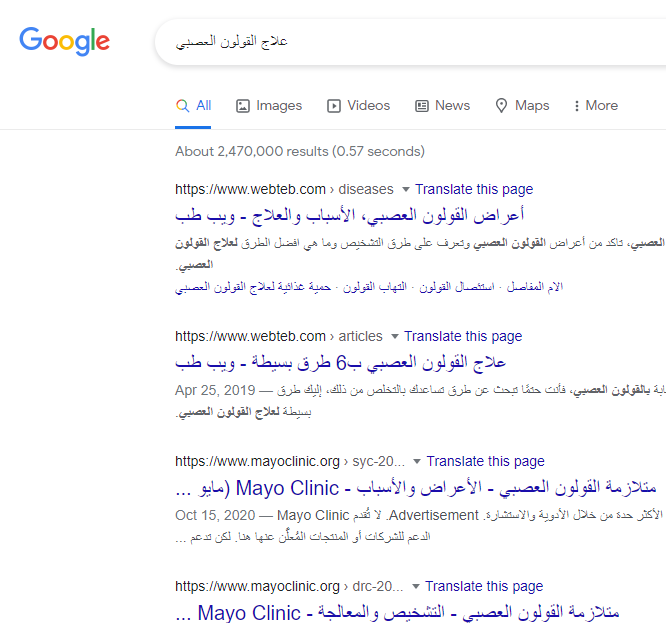
Task: Click the Google logo
Action: [x=65, y=41]
